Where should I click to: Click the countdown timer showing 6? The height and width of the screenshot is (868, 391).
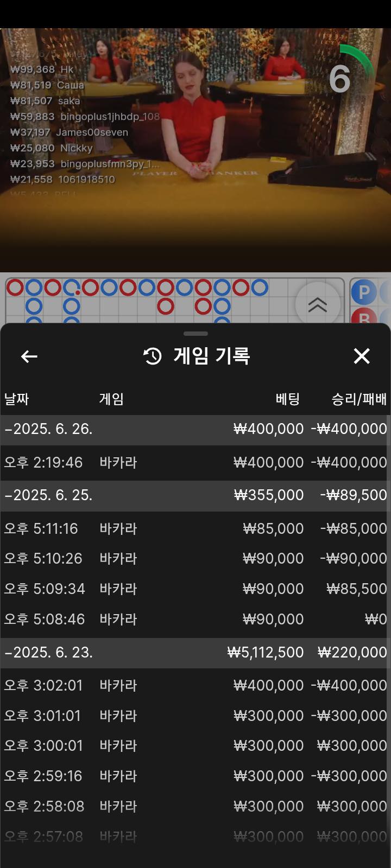(x=340, y=79)
